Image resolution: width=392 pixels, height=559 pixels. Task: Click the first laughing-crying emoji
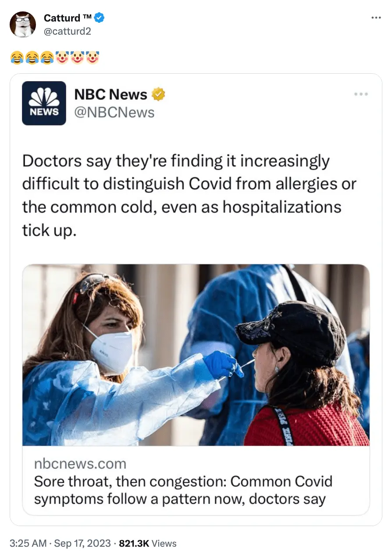[17, 57]
